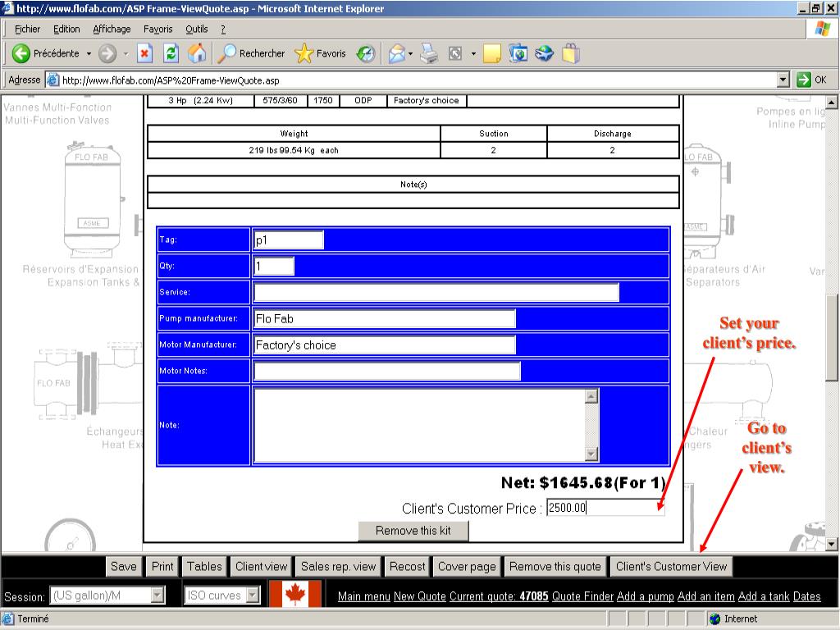Expand the address bar dropdown
The width and height of the screenshot is (840, 630).
coord(783,80)
